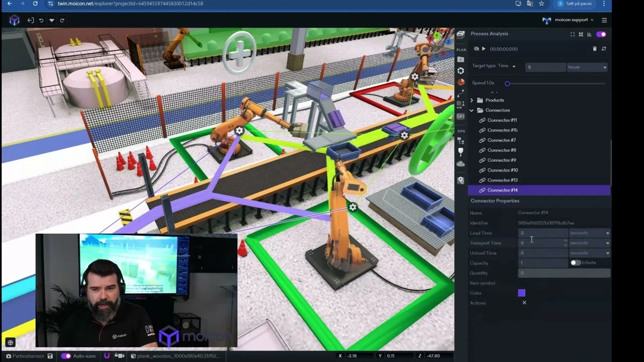Screen dimensions: 644x362
Task: Select Connector #11 in the tree
Action: tap(502, 120)
